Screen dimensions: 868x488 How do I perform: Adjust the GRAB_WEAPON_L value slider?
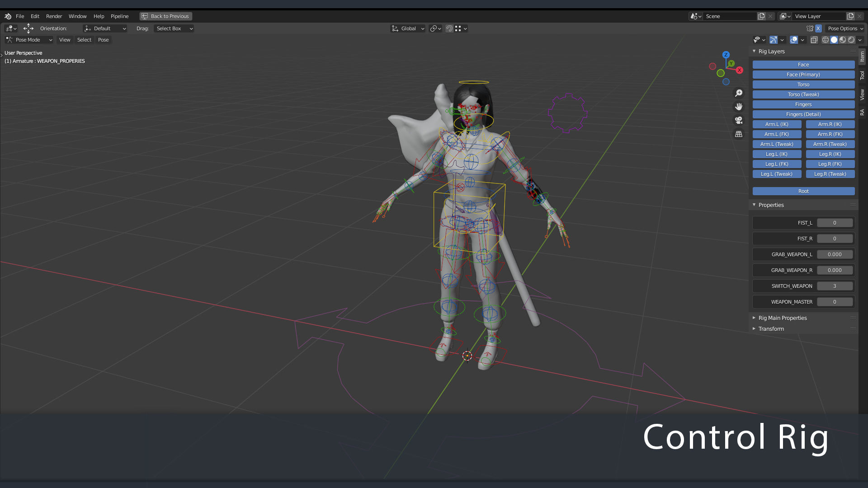(x=835, y=254)
